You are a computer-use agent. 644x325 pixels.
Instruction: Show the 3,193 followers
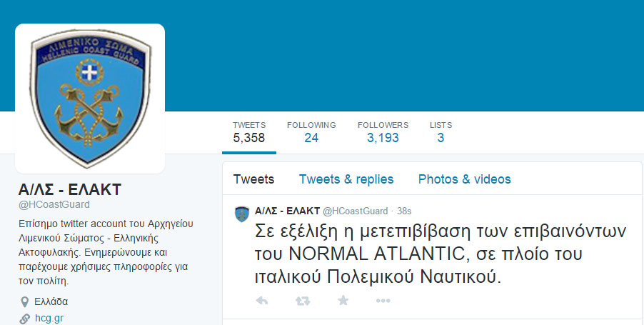383,132
